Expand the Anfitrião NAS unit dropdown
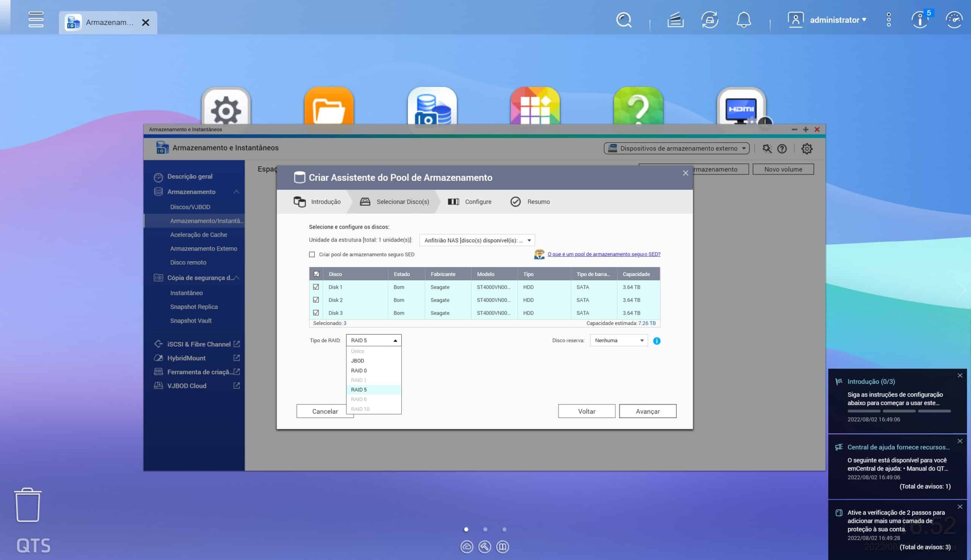 tap(477, 240)
